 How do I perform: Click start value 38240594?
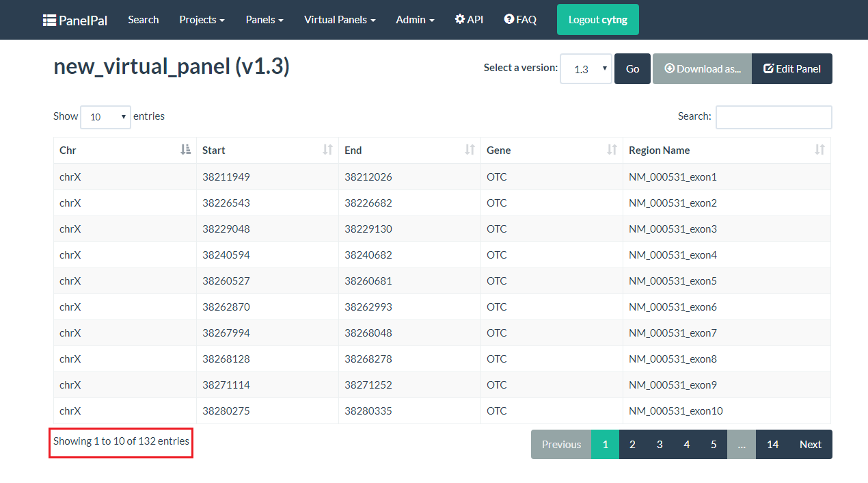[226, 255]
